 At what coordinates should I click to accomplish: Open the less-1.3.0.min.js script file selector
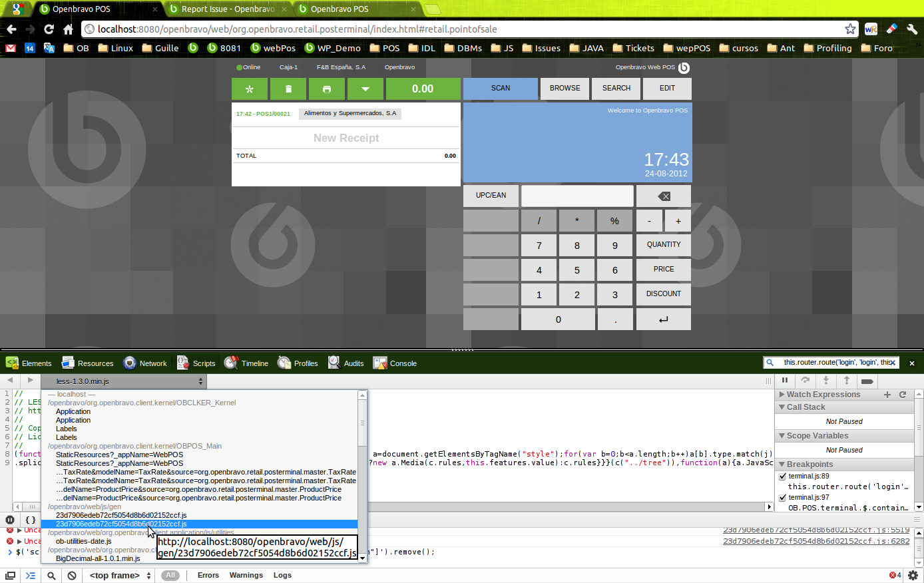124,381
